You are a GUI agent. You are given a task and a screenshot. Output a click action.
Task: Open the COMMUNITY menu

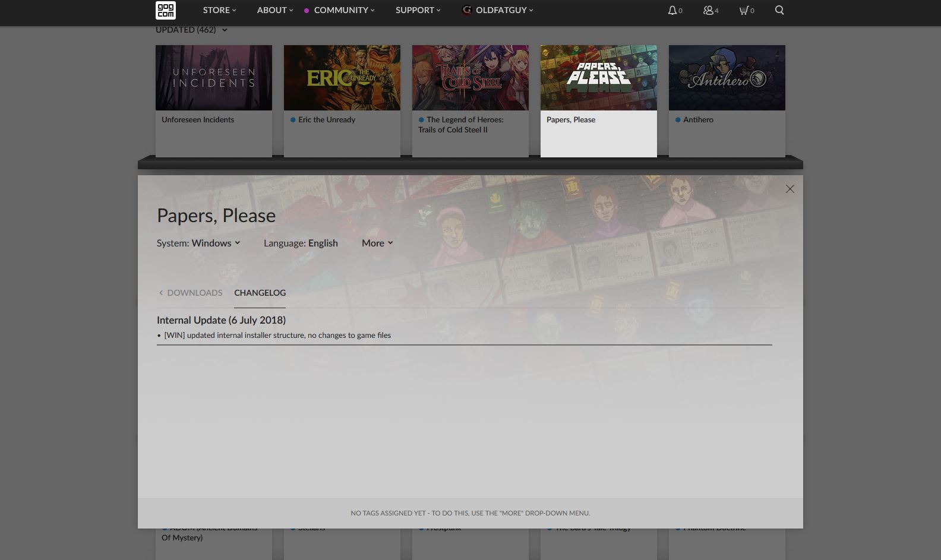pyautogui.click(x=344, y=10)
